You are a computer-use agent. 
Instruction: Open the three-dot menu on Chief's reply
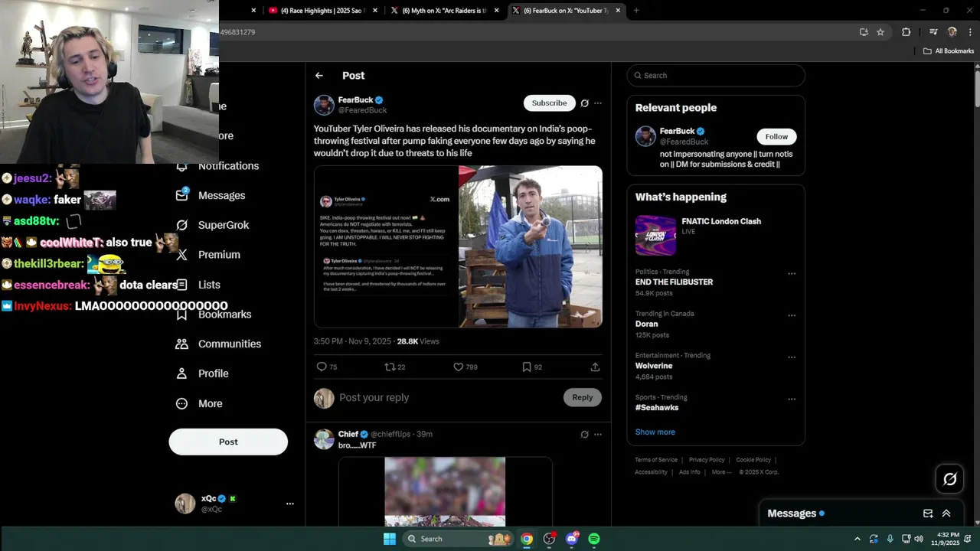[x=598, y=434]
